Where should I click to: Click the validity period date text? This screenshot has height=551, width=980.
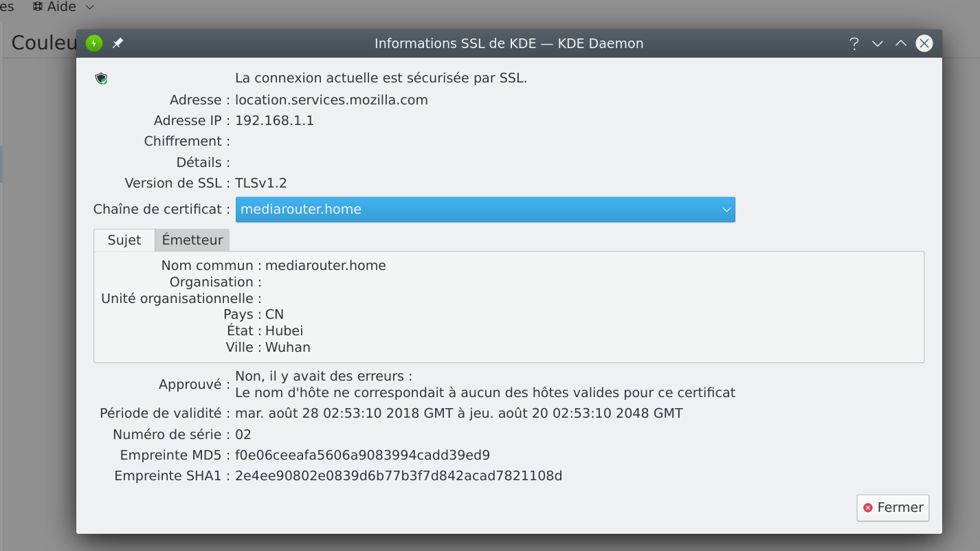[x=459, y=414]
